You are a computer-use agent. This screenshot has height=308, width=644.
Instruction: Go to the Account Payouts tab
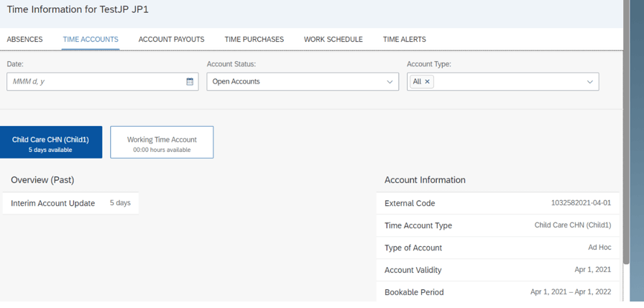171,40
